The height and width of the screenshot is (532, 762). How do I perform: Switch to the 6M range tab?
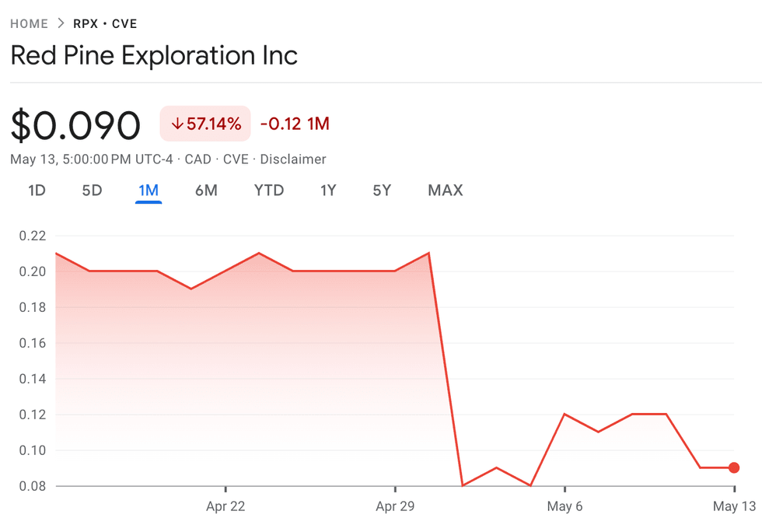coord(206,190)
